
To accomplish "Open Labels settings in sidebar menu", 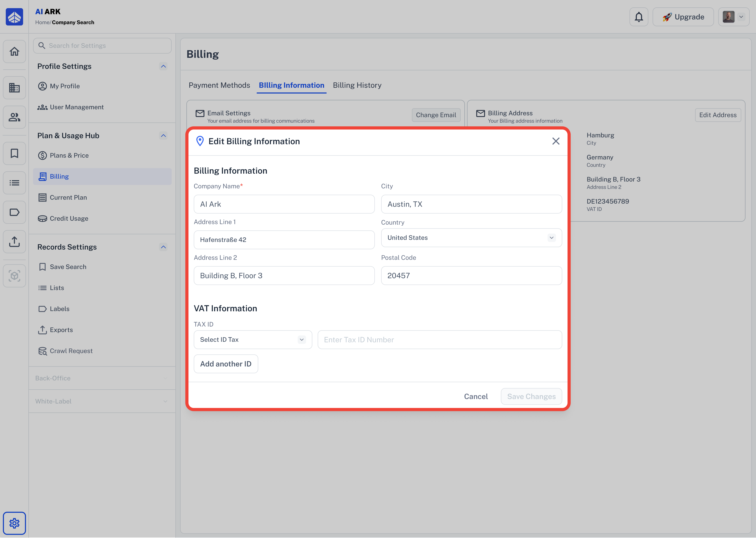I will (102, 309).
